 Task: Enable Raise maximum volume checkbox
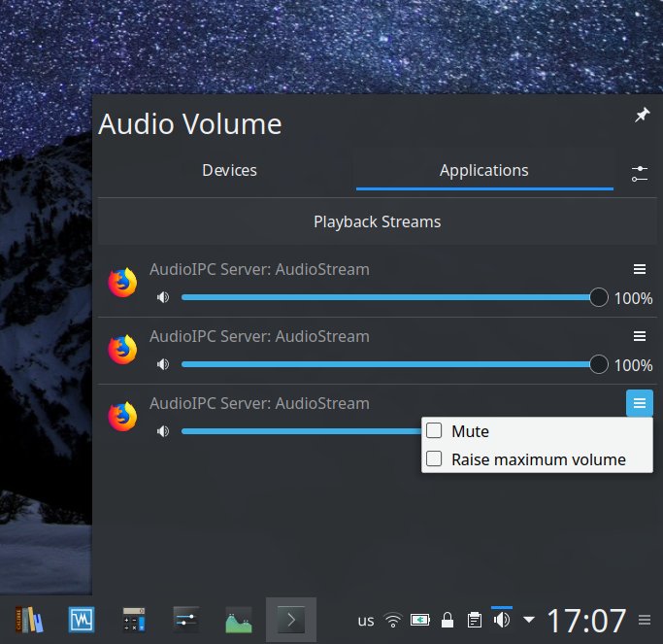[x=434, y=458]
